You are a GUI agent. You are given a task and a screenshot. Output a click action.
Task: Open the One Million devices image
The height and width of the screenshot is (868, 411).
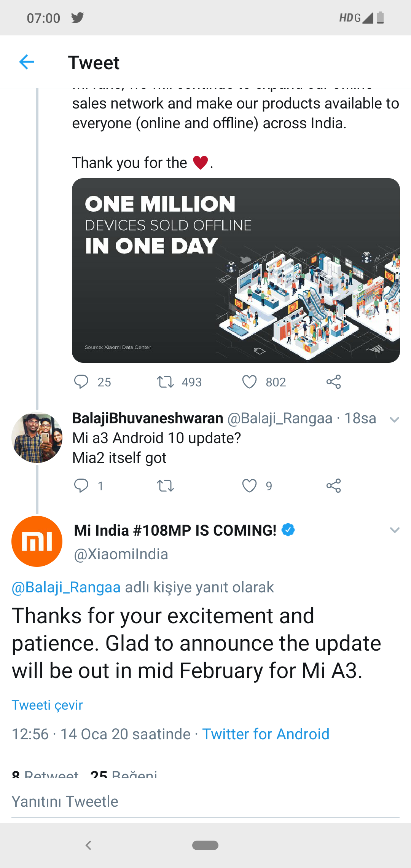coord(236,270)
